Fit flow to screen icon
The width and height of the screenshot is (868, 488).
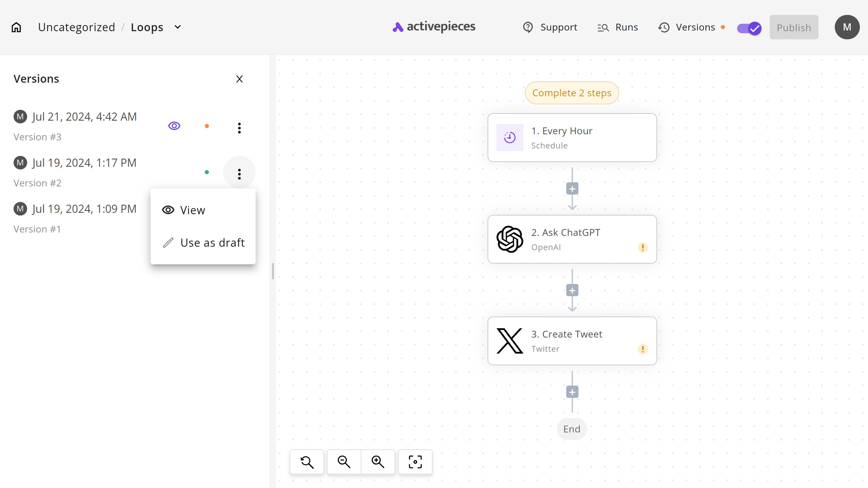415,462
